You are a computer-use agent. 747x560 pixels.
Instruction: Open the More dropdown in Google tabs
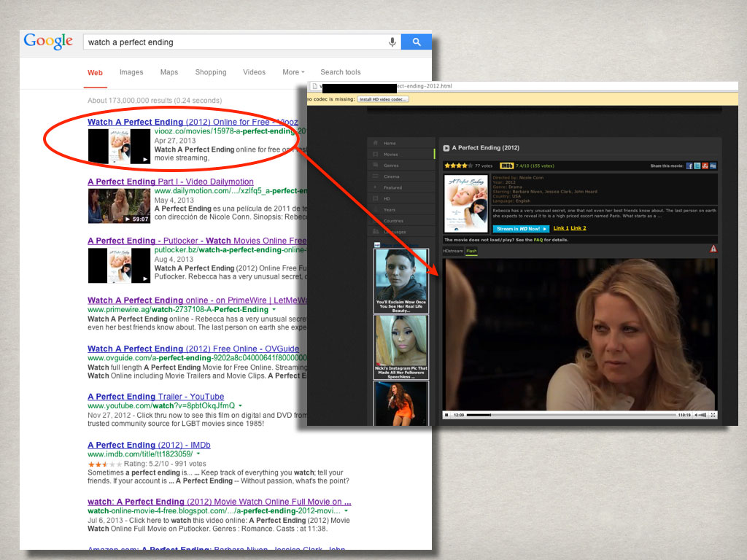(x=293, y=72)
